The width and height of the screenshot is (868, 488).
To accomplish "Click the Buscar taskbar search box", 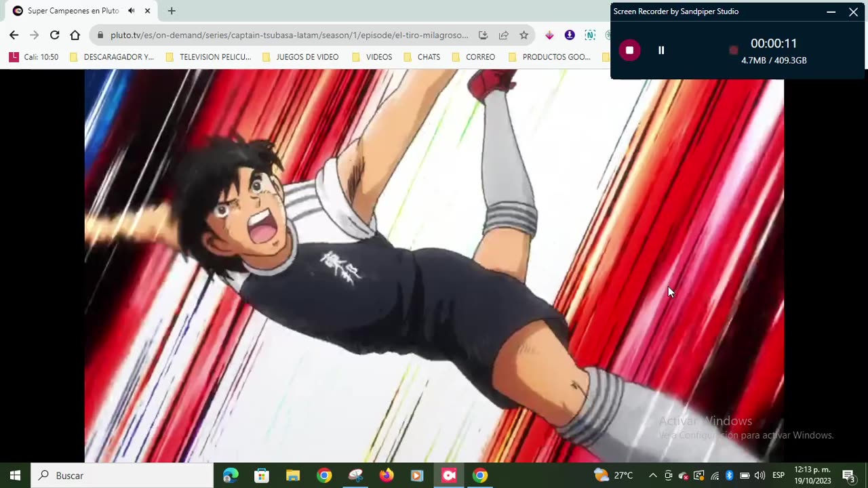I will pyautogui.click(x=122, y=476).
